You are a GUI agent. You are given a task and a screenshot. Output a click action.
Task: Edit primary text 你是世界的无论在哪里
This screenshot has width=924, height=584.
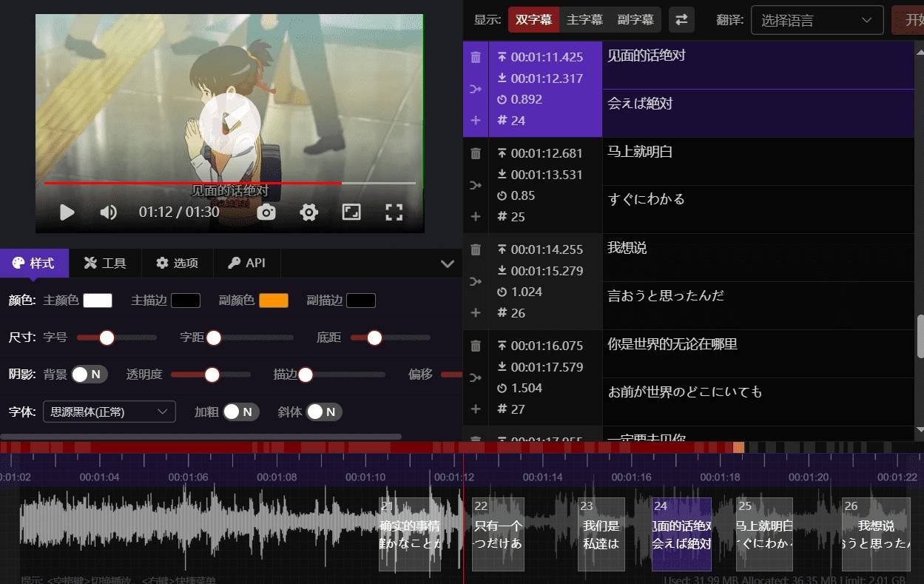pyautogui.click(x=758, y=354)
